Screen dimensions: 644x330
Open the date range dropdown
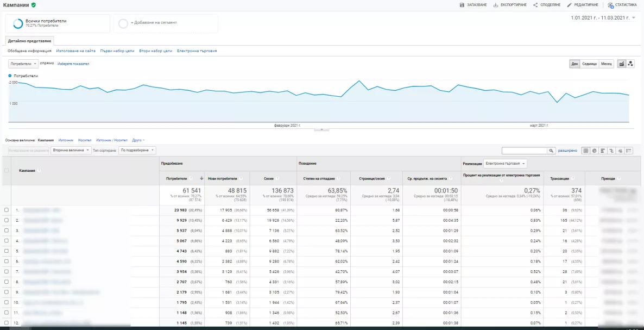click(x=603, y=18)
